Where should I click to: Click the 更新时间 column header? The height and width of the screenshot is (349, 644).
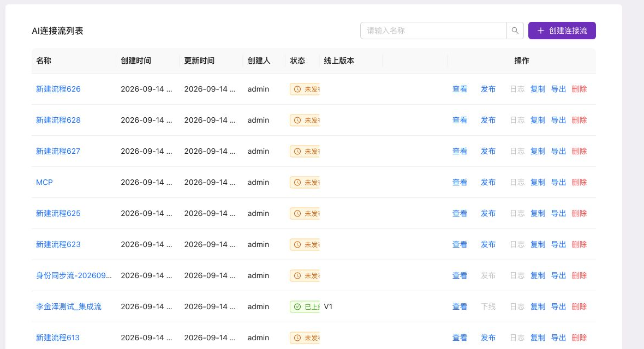pyautogui.click(x=199, y=61)
